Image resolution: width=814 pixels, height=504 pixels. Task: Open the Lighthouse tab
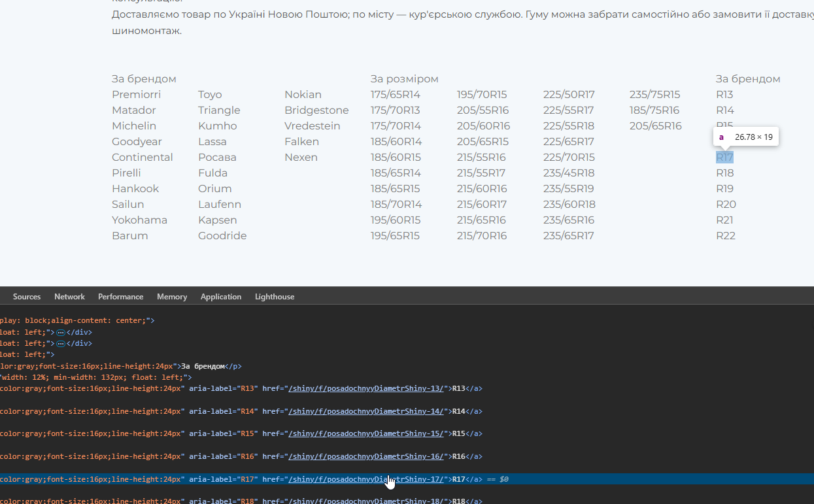point(275,297)
